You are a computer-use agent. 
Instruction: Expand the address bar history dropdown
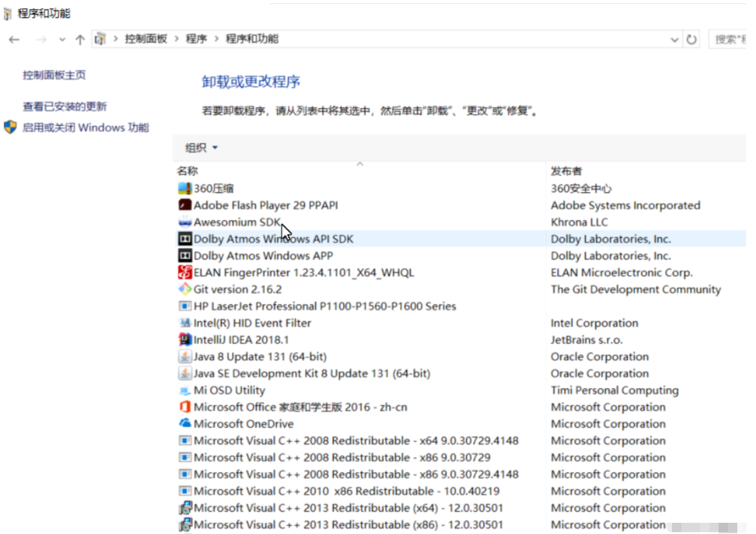674,39
